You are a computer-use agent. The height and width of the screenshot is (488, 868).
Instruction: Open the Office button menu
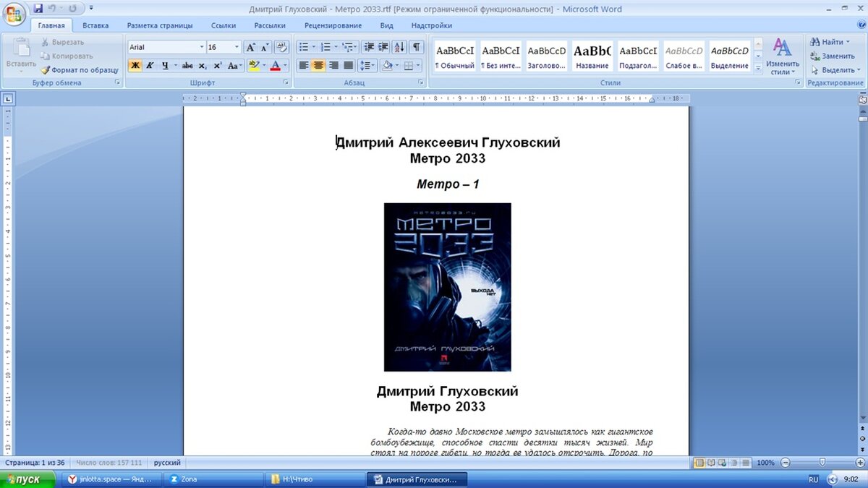tap(14, 14)
